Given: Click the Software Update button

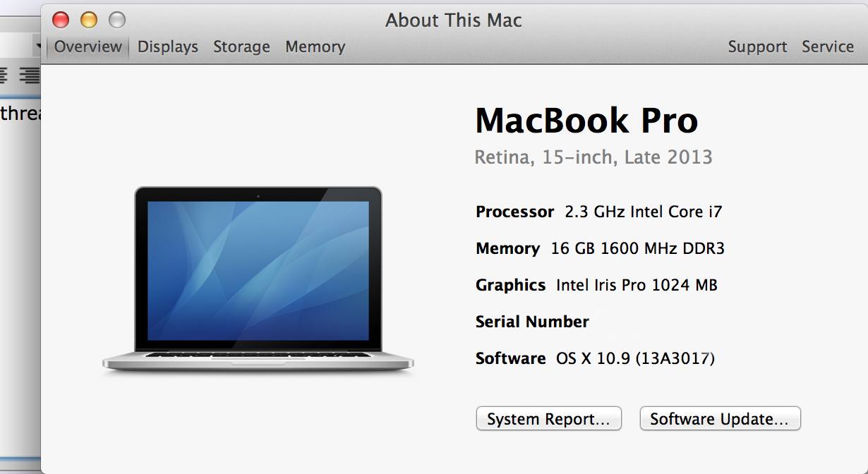Looking at the screenshot, I should click(x=720, y=418).
